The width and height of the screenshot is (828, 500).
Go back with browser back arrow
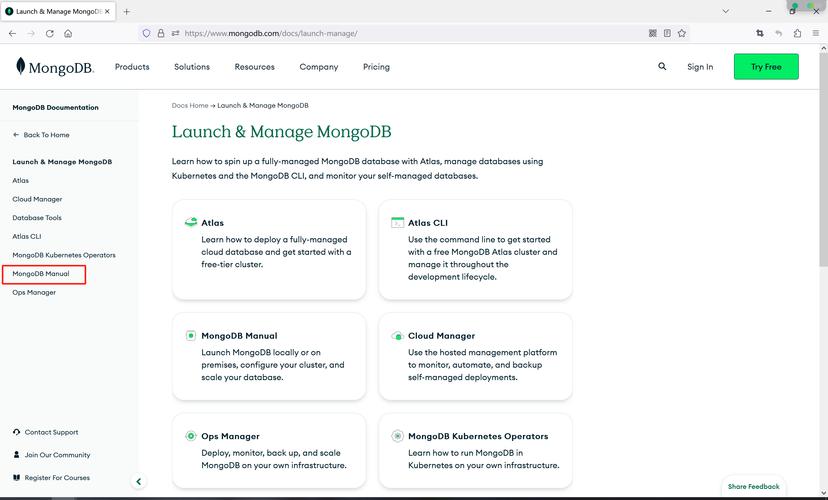(x=13, y=33)
